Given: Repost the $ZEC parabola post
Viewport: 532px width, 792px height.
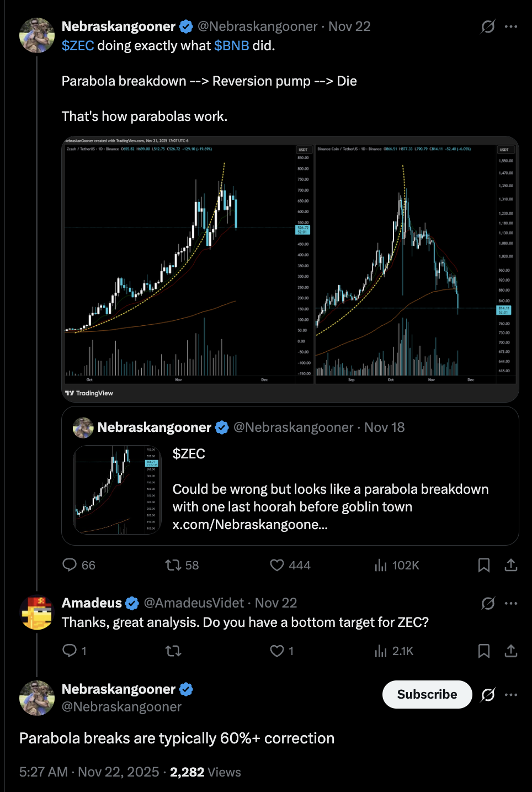Looking at the screenshot, I should tap(173, 564).
